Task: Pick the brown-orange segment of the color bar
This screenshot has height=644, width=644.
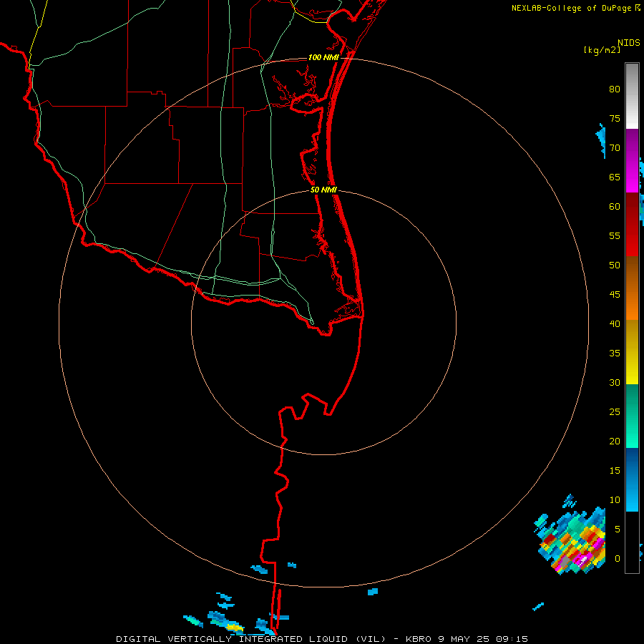Action: pos(632,288)
